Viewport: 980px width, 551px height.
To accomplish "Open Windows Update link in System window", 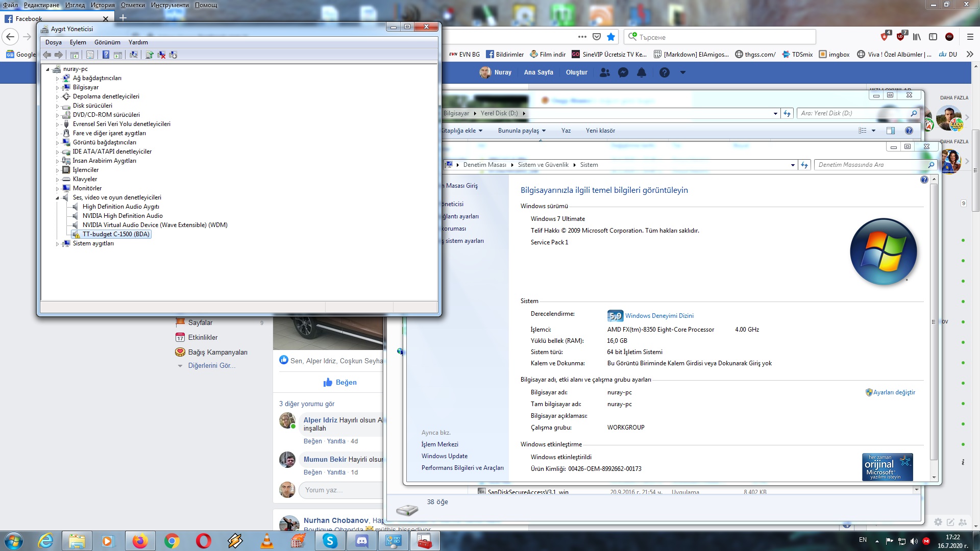I will click(444, 456).
